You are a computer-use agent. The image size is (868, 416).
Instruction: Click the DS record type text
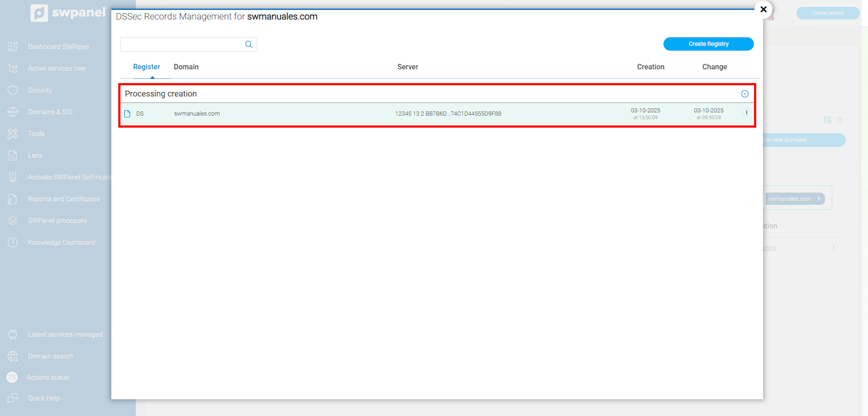click(x=140, y=114)
